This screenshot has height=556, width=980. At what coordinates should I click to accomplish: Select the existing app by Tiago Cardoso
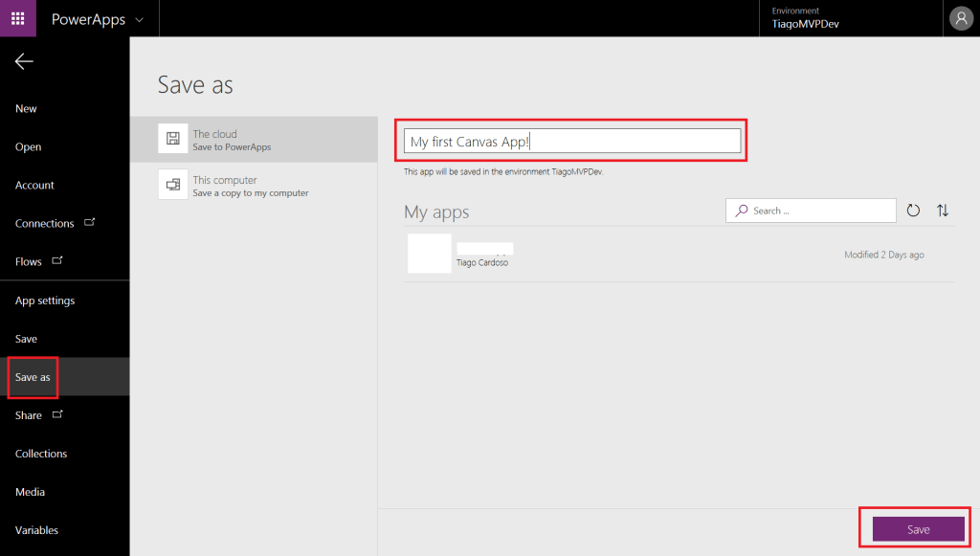click(x=665, y=255)
